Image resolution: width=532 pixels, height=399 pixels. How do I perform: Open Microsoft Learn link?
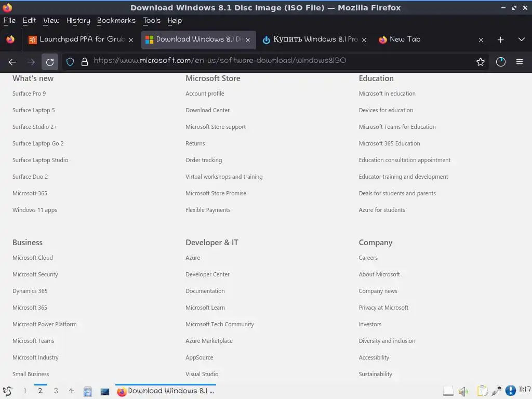coord(205,308)
